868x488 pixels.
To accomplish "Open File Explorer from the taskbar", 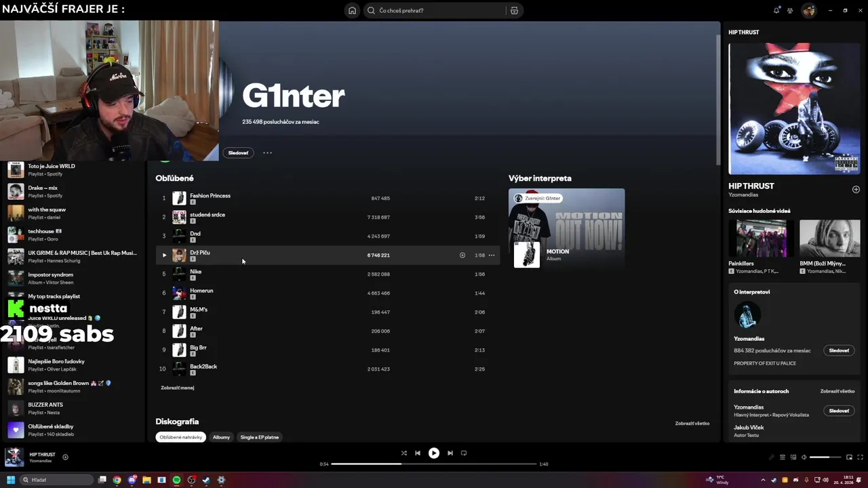I will tap(146, 480).
